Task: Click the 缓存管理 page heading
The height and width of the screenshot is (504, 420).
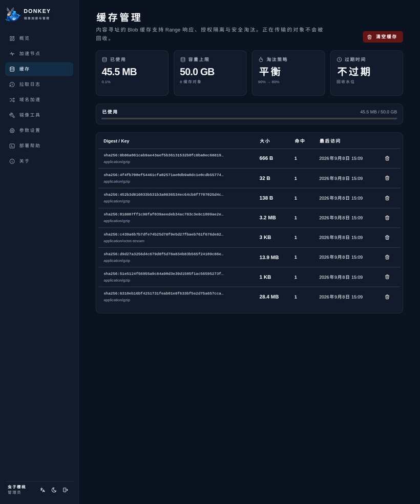Action: click(119, 17)
